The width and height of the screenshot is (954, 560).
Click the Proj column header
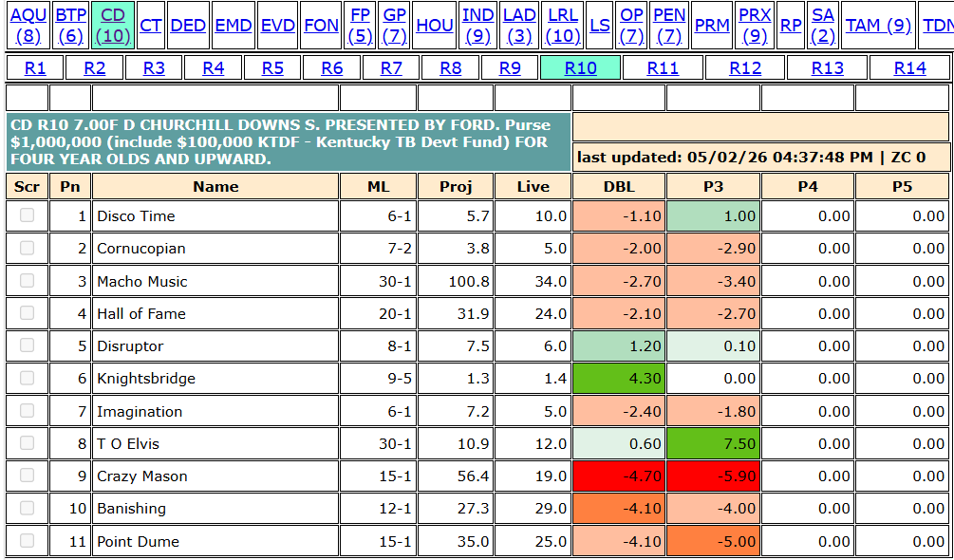pos(455,186)
